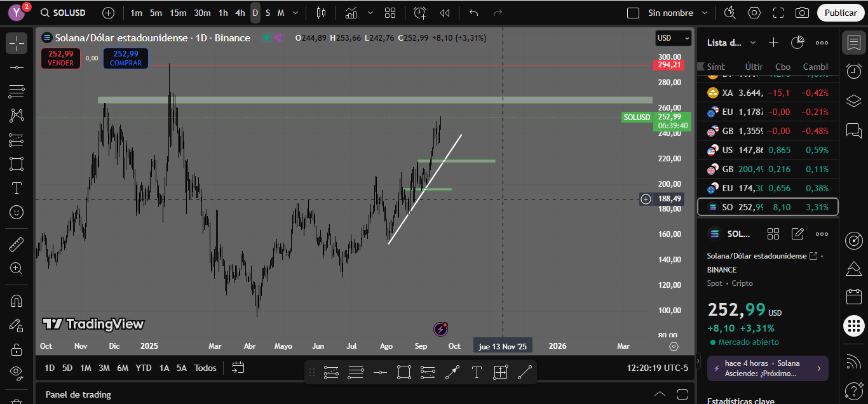
Task: Activate the zoom in tool
Action: (x=17, y=268)
